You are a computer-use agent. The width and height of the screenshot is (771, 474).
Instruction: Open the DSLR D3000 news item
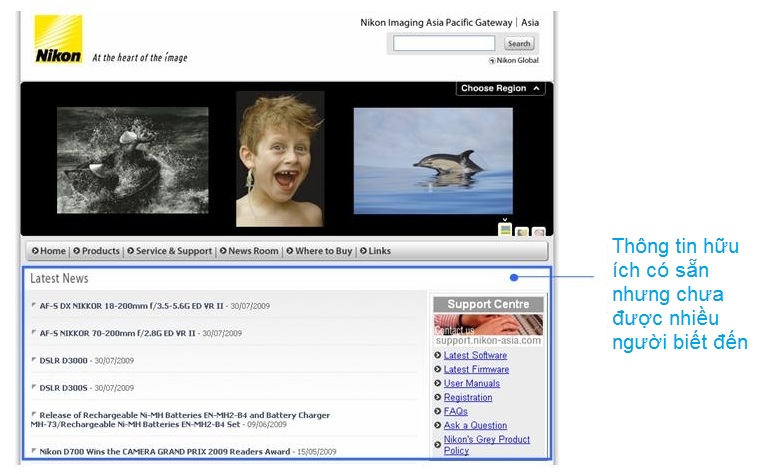[63, 360]
